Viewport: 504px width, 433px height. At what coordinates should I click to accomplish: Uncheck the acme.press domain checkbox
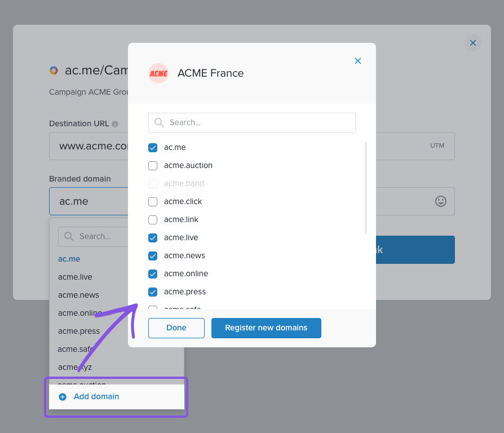[x=153, y=291]
